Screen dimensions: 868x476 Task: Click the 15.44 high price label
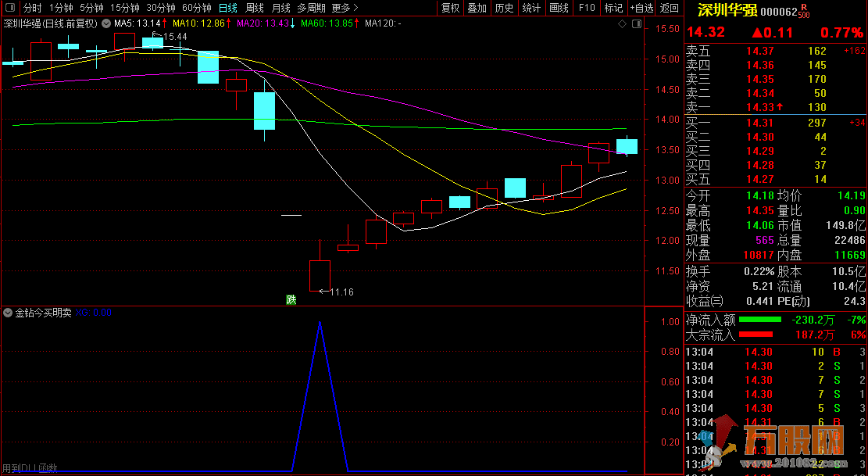(x=176, y=37)
